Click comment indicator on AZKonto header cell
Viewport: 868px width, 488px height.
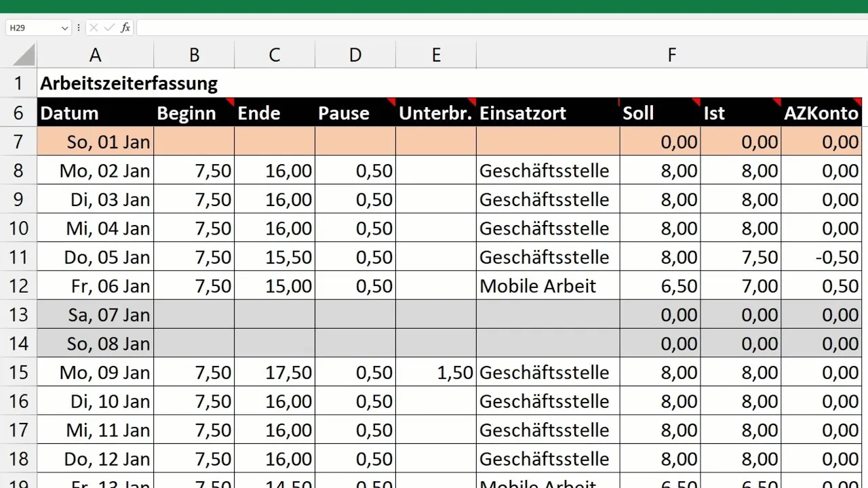coord(857,102)
